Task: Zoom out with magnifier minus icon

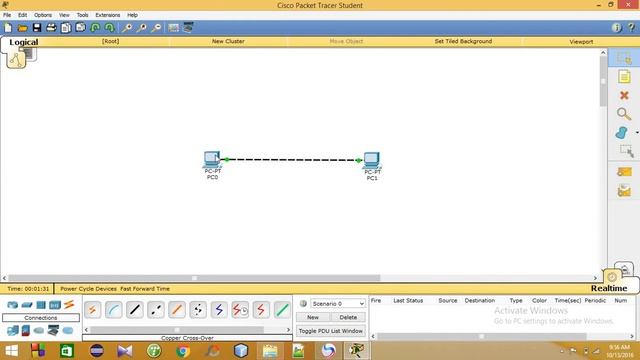Action: [x=156, y=28]
